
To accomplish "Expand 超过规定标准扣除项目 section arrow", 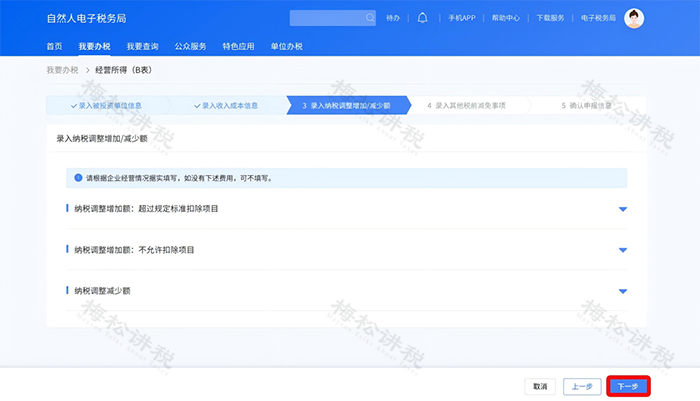I will (622, 209).
